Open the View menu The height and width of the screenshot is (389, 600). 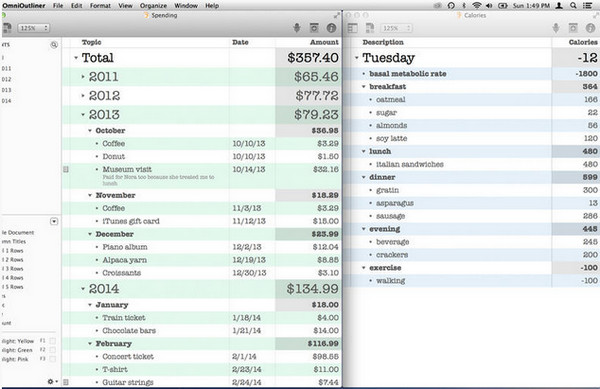pyautogui.click(x=125, y=6)
